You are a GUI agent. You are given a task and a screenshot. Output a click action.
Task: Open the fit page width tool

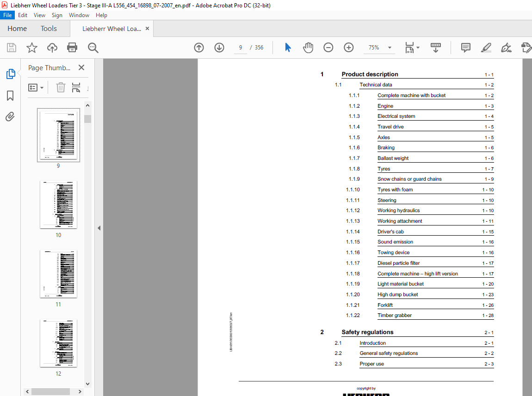click(409, 48)
